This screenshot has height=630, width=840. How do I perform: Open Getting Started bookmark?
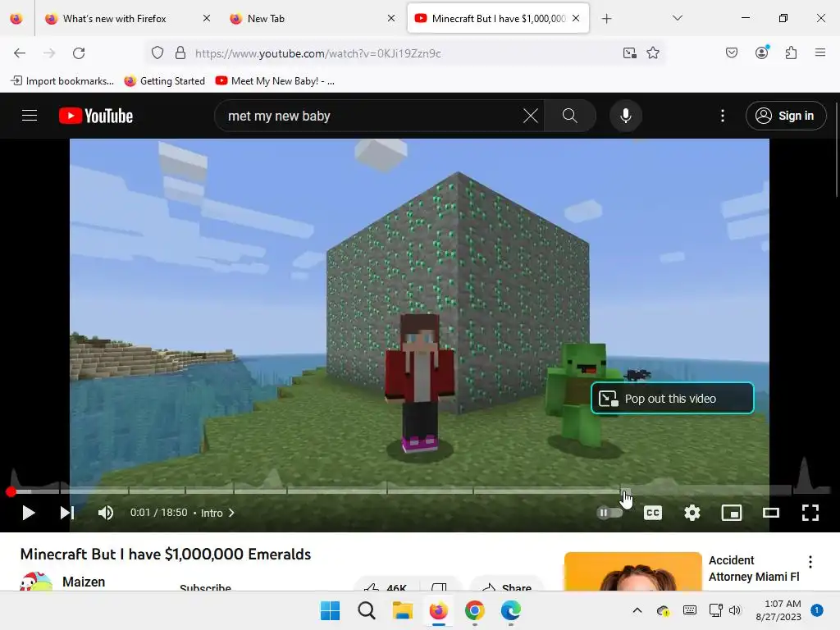tap(164, 81)
